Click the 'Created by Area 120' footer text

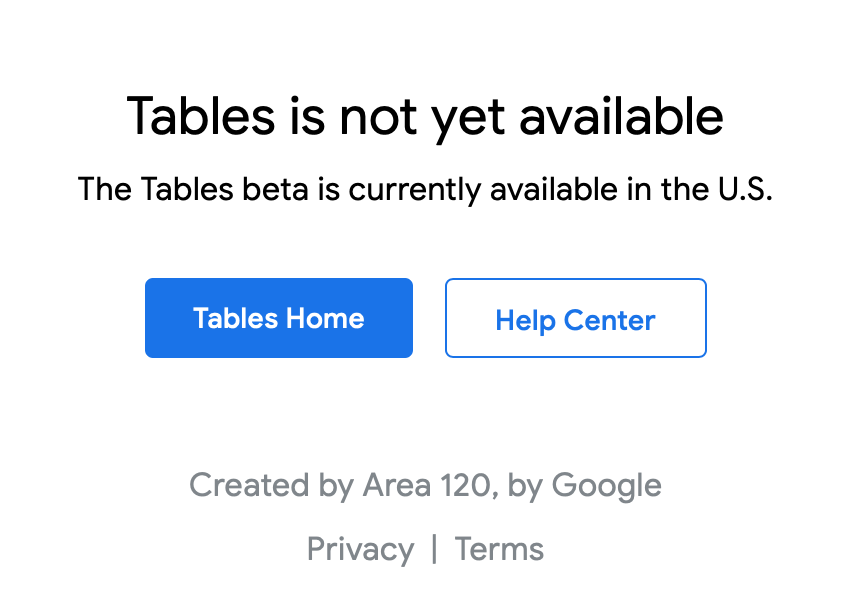click(425, 485)
